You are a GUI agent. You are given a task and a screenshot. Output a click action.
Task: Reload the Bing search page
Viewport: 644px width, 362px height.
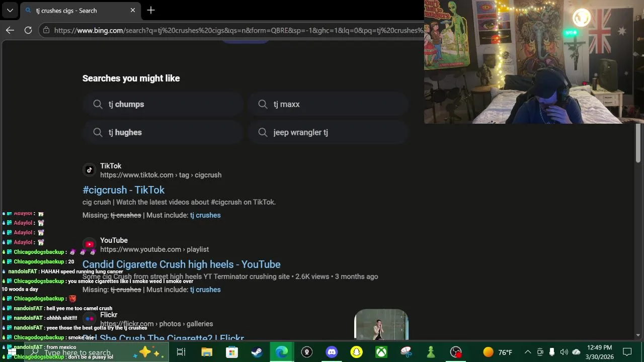pyautogui.click(x=28, y=30)
